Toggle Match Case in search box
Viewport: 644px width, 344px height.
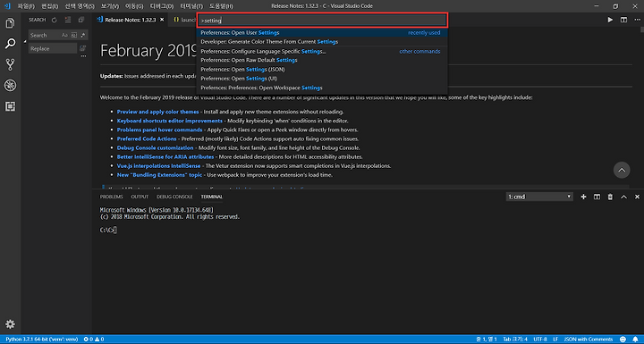coord(64,36)
